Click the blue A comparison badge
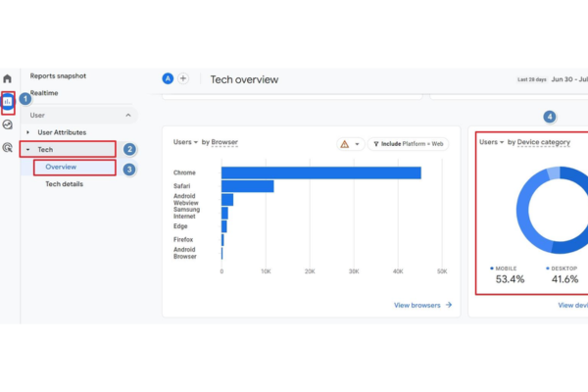The image size is (588, 392). [x=168, y=78]
